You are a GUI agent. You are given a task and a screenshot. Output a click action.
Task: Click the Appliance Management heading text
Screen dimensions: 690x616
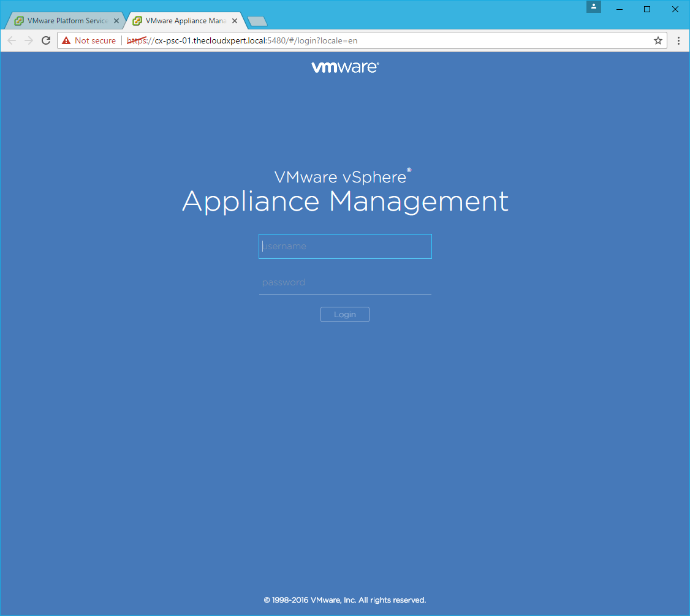(345, 201)
